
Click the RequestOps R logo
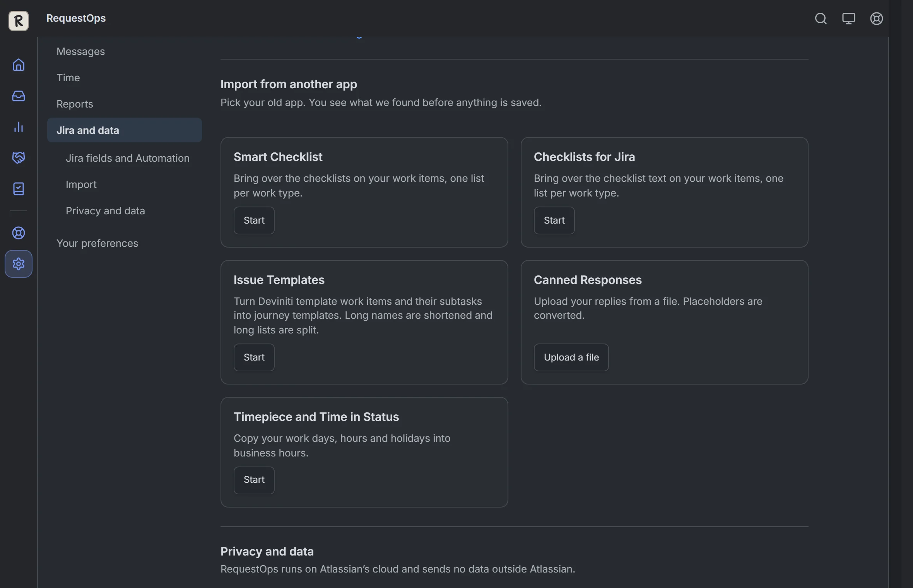(x=19, y=21)
